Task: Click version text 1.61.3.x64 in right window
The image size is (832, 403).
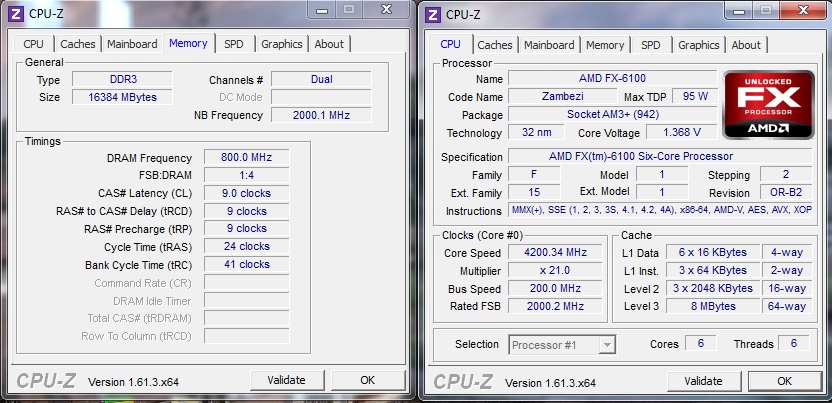Action: click(550, 383)
